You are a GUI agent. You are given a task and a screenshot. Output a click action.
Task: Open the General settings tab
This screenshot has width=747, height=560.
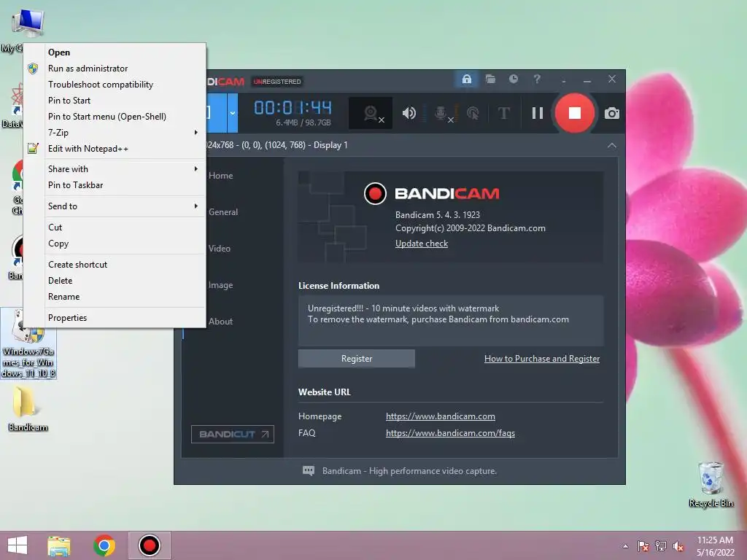[x=223, y=212]
